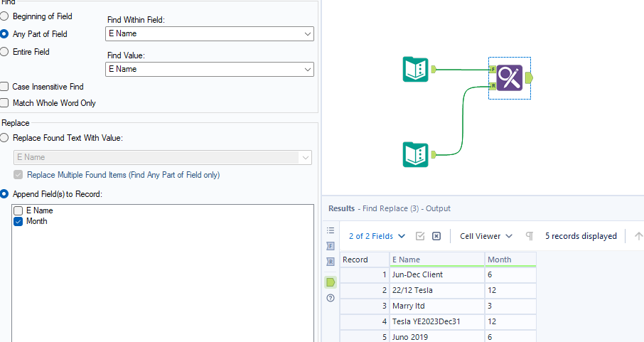This screenshot has height=342, width=644.
Task: Click the upper Text Input output anchor
Action: pyautogui.click(x=434, y=70)
